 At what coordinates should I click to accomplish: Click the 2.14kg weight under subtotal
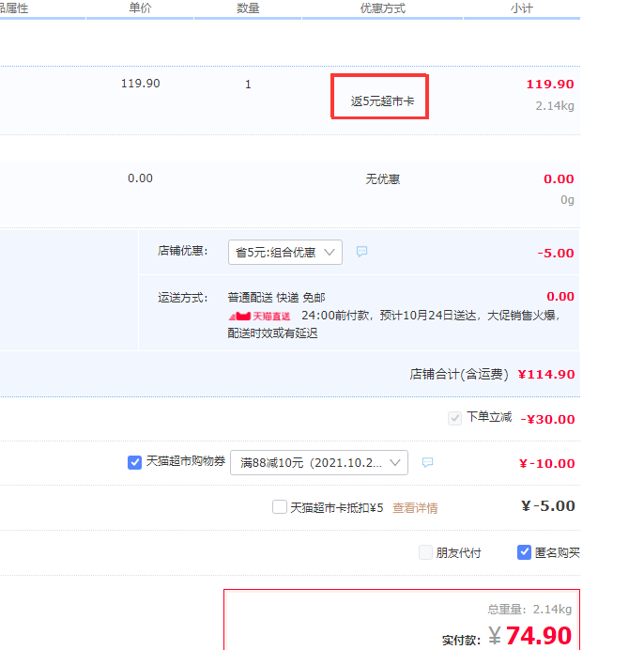click(x=555, y=106)
